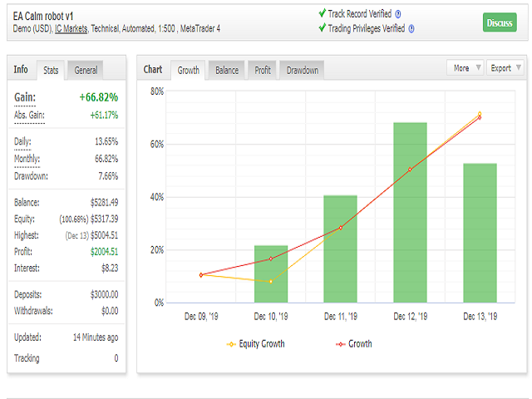
Task: Click the green check next to Track Record Verified
Action: click(323, 13)
